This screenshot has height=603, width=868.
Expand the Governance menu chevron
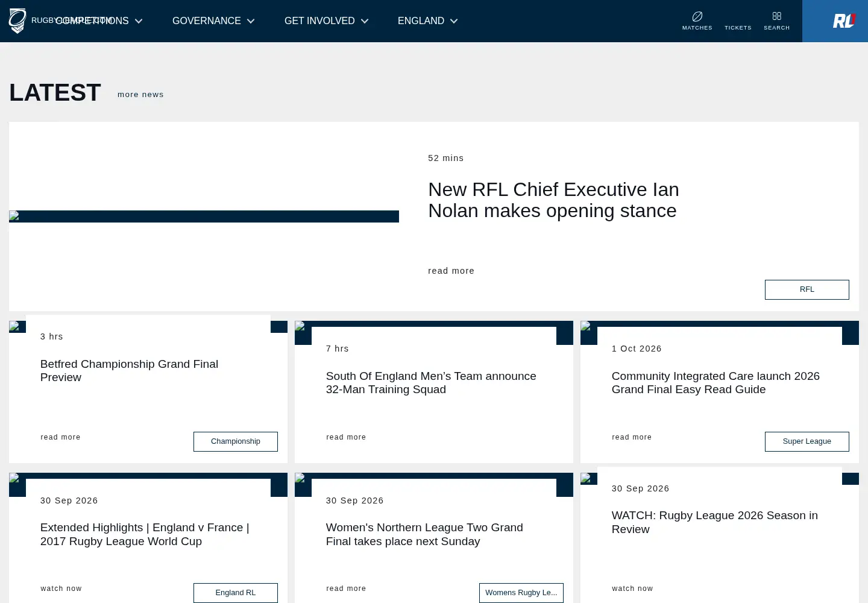251,21
